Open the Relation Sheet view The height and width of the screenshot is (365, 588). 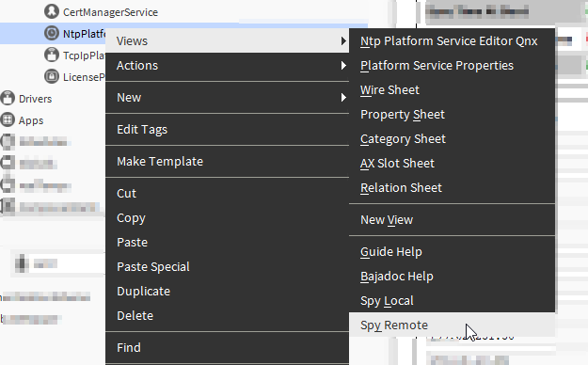coord(452,187)
